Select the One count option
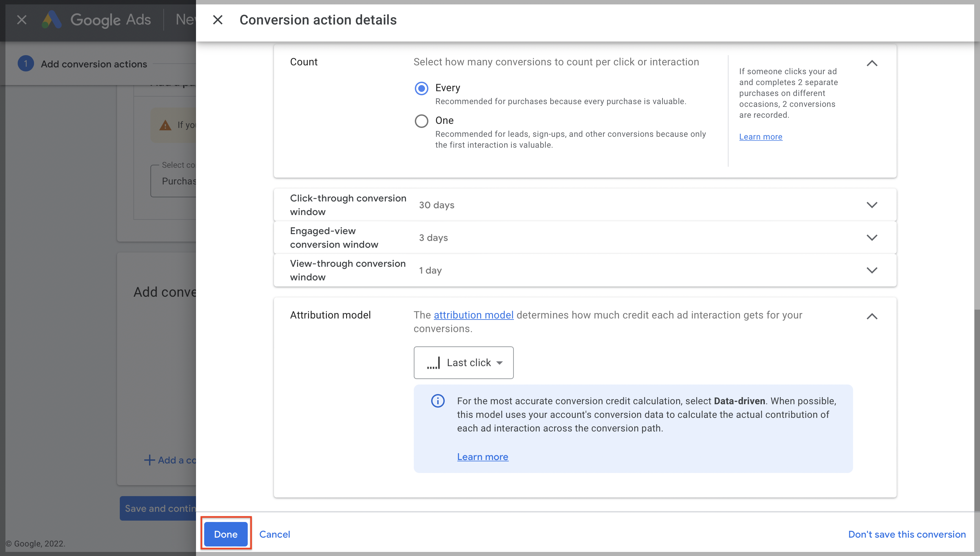The image size is (980, 556). click(422, 121)
